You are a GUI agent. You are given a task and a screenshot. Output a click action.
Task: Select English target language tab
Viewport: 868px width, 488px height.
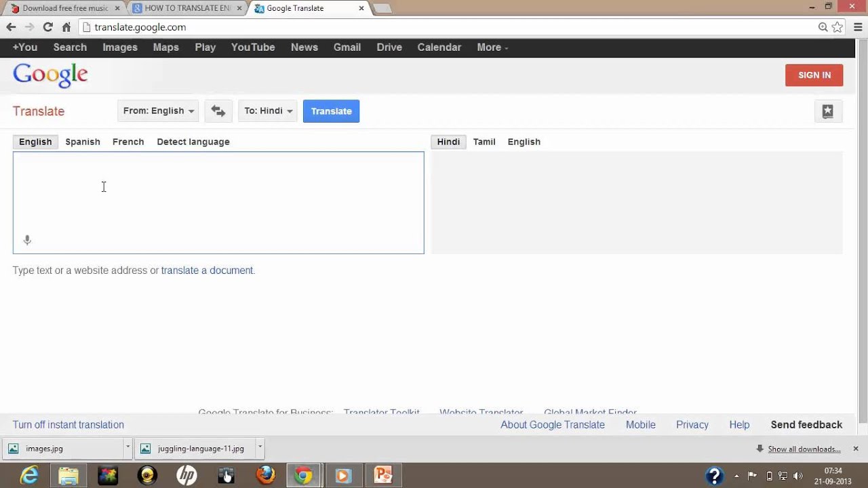[x=524, y=142]
